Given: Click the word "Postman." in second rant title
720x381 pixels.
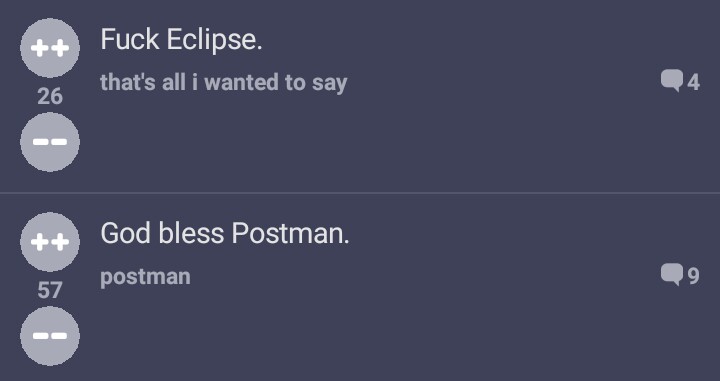Looking at the screenshot, I should pyautogui.click(x=291, y=233).
